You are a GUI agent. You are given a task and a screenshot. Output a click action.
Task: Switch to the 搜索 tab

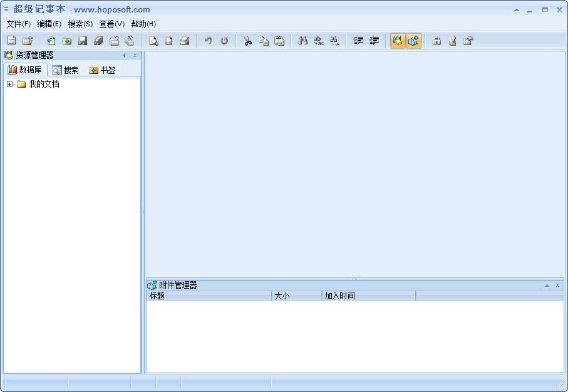pos(66,70)
